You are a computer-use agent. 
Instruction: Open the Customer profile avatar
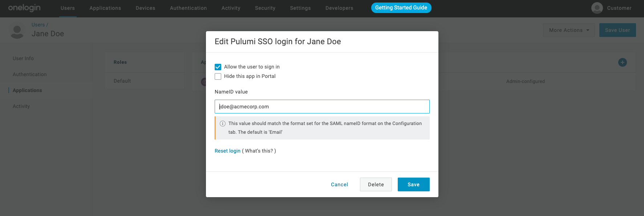tap(597, 8)
